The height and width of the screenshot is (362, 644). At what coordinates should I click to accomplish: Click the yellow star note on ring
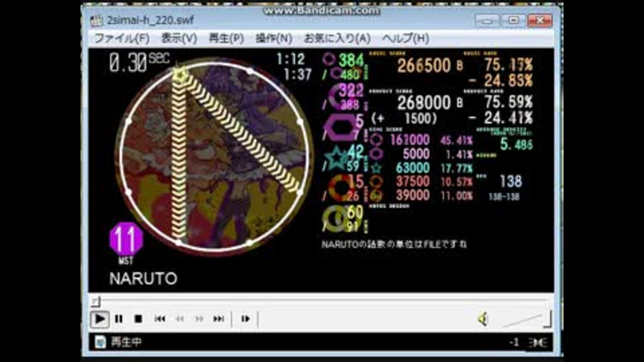pyautogui.click(x=180, y=74)
